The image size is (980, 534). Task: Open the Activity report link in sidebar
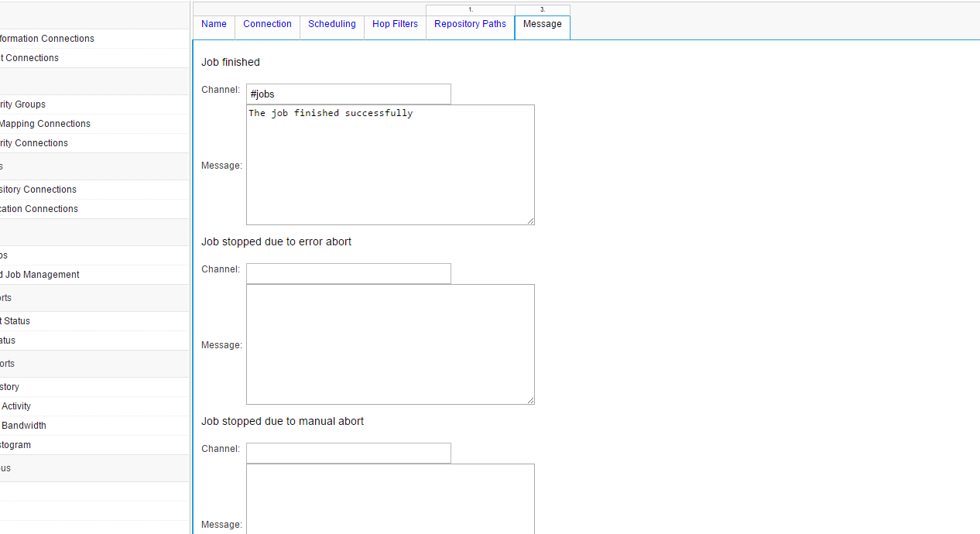(16, 406)
